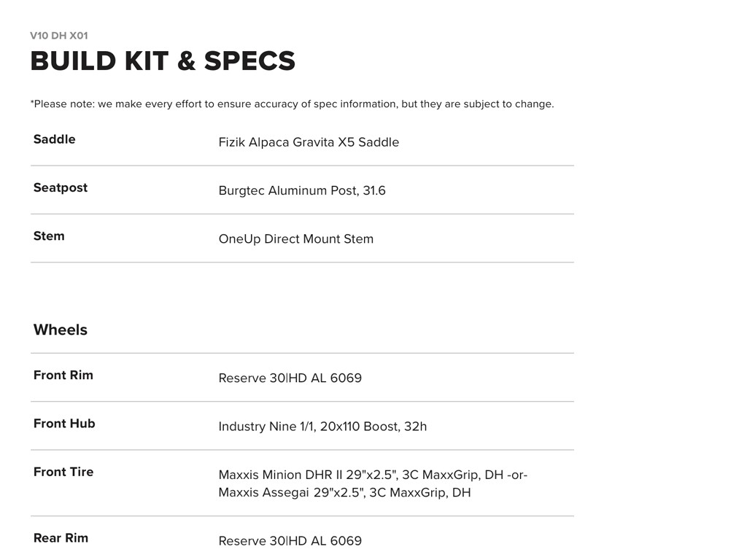Click the Rear Rim row label

pos(61,537)
